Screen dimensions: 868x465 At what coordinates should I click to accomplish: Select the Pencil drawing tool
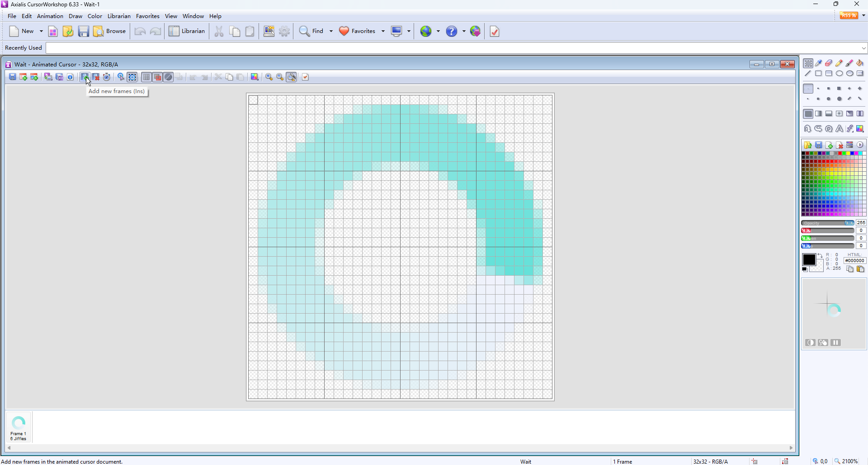click(839, 63)
